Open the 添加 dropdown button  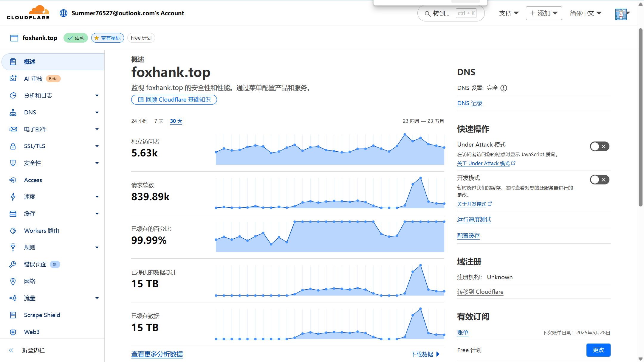pyautogui.click(x=544, y=13)
